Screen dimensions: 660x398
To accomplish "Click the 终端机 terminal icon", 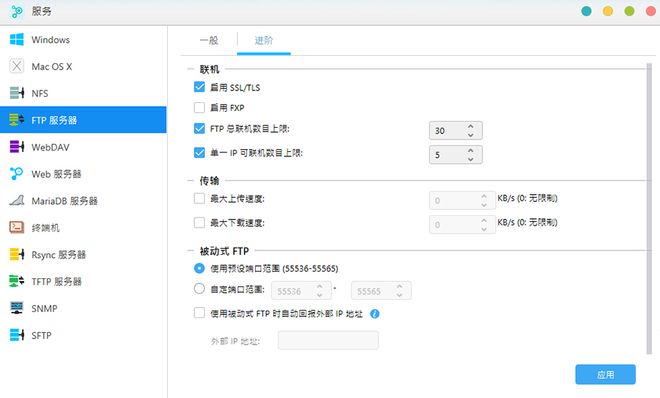I will [x=16, y=228].
